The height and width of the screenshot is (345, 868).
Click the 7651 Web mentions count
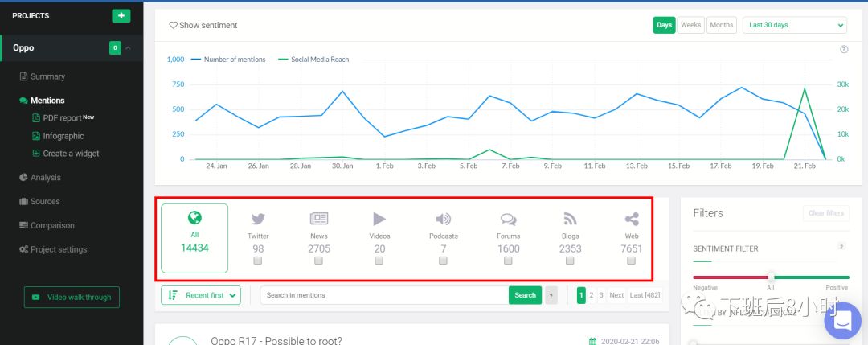coord(632,248)
